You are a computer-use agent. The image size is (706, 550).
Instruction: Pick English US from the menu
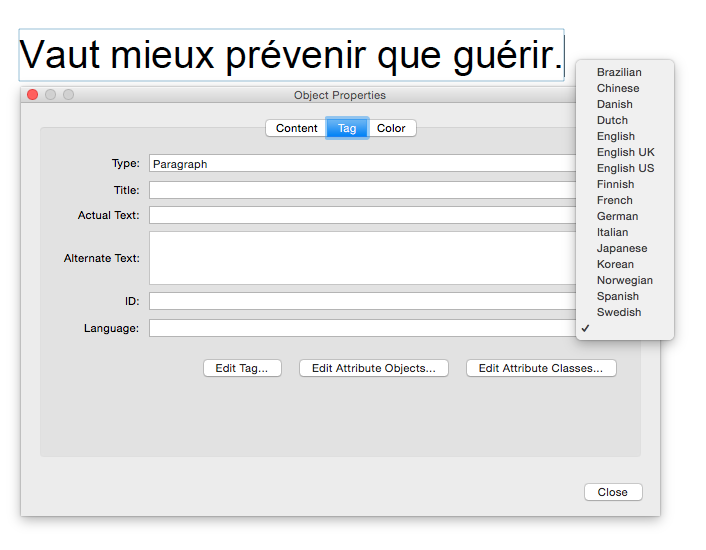625,168
